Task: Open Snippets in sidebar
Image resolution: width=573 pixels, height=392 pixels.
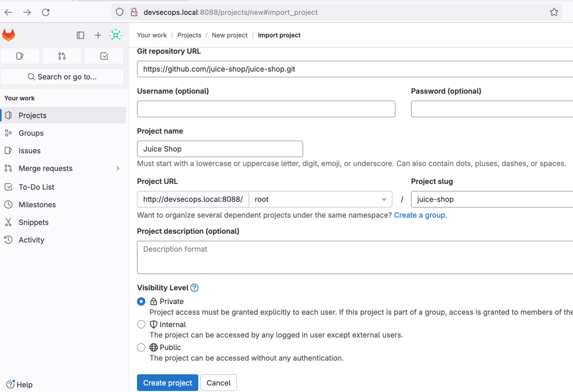Action: [x=33, y=222]
